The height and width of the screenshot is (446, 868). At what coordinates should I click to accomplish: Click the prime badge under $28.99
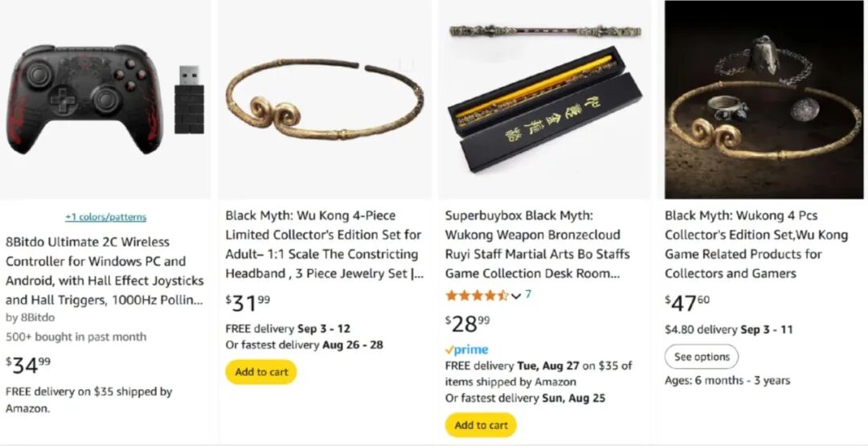pyautogui.click(x=467, y=350)
